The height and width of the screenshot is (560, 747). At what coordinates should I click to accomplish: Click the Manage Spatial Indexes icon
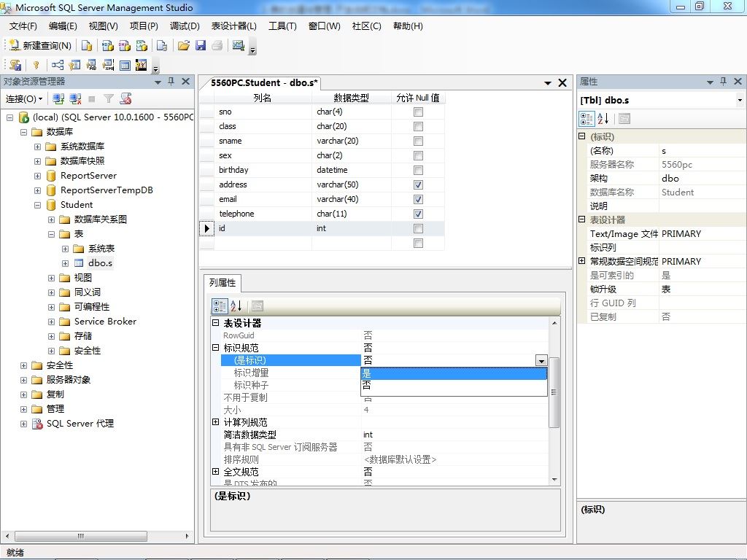coord(142,65)
